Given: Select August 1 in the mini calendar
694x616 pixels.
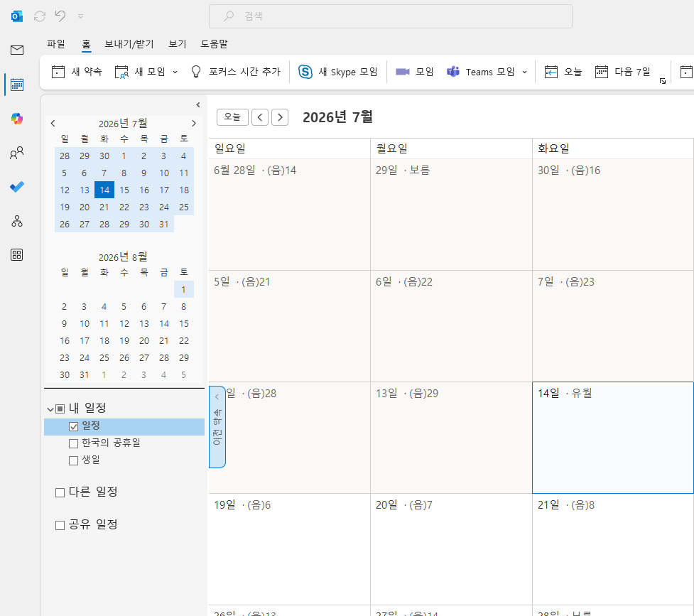Looking at the screenshot, I should 184,290.
